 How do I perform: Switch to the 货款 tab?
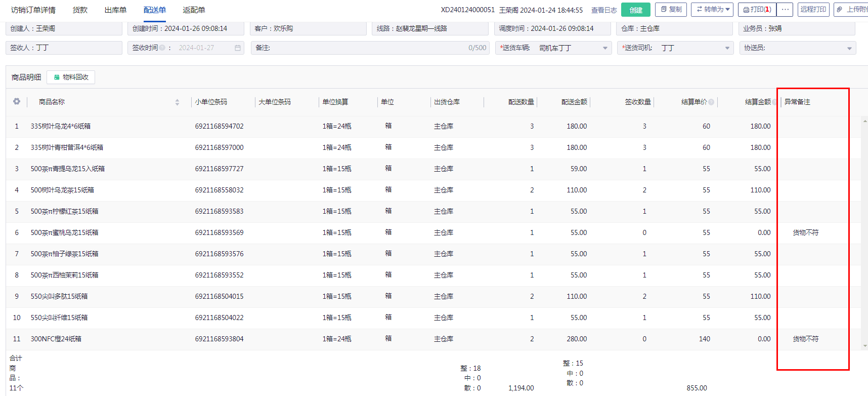[80, 10]
